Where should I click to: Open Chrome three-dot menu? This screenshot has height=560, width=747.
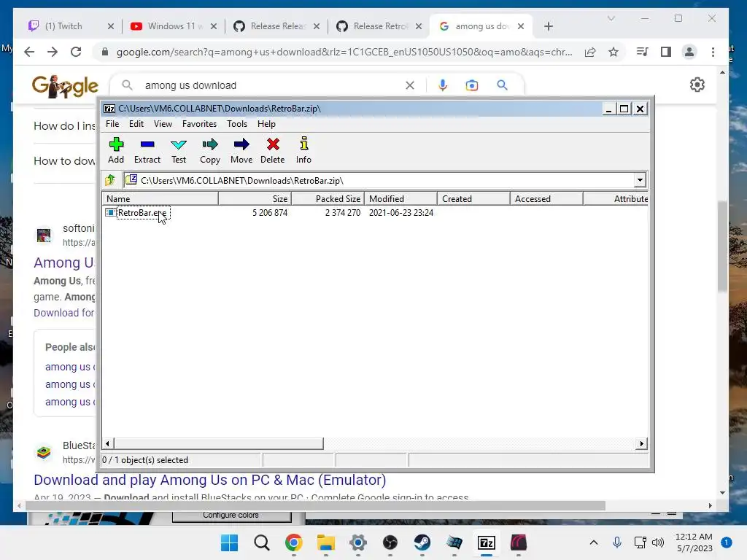(x=713, y=52)
